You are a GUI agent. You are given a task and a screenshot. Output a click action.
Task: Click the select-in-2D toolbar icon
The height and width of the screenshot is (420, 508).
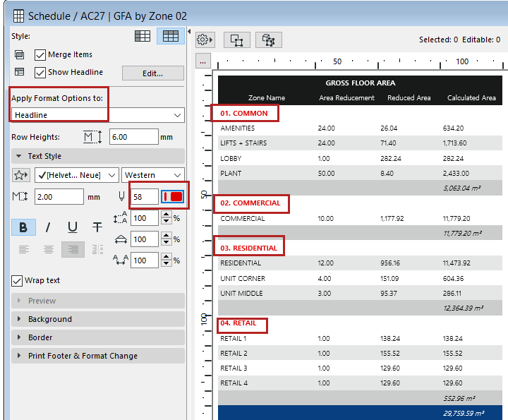(x=237, y=40)
